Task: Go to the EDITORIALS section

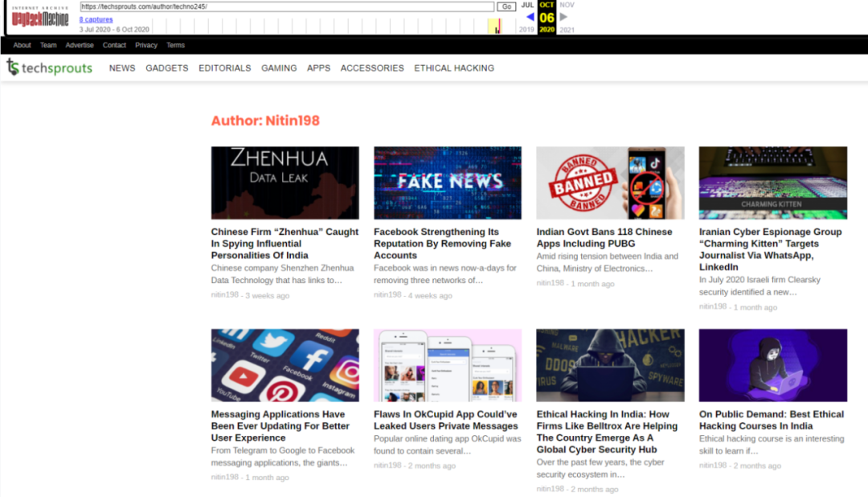Action: (225, 68)
